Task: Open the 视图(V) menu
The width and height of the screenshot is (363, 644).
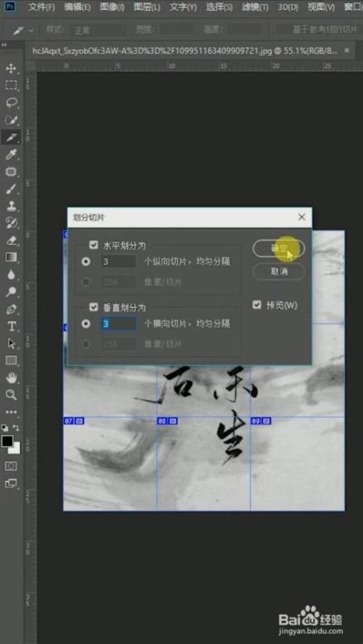Action: point(321,7)
